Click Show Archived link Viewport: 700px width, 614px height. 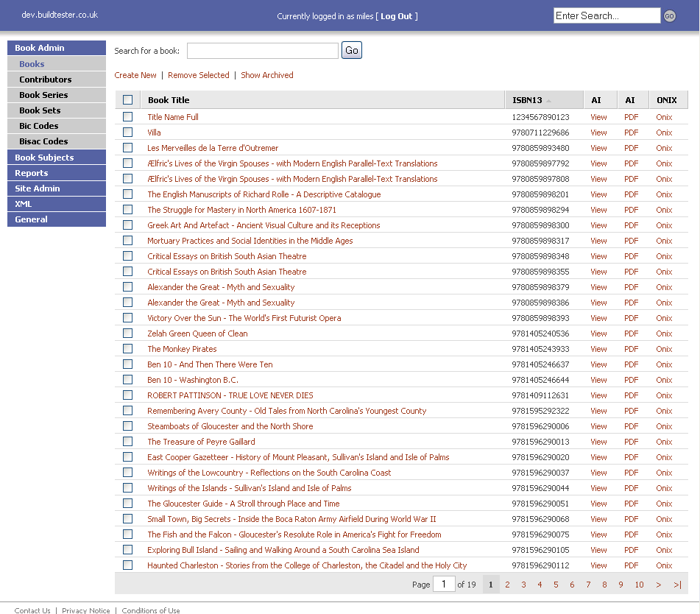pyautogui.click(x=267, y=75)
